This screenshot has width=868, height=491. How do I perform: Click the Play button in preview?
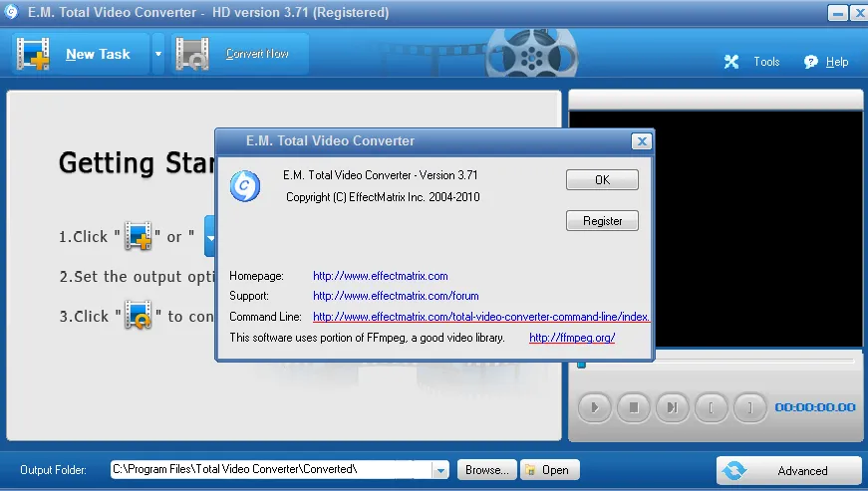click(595, 407)
